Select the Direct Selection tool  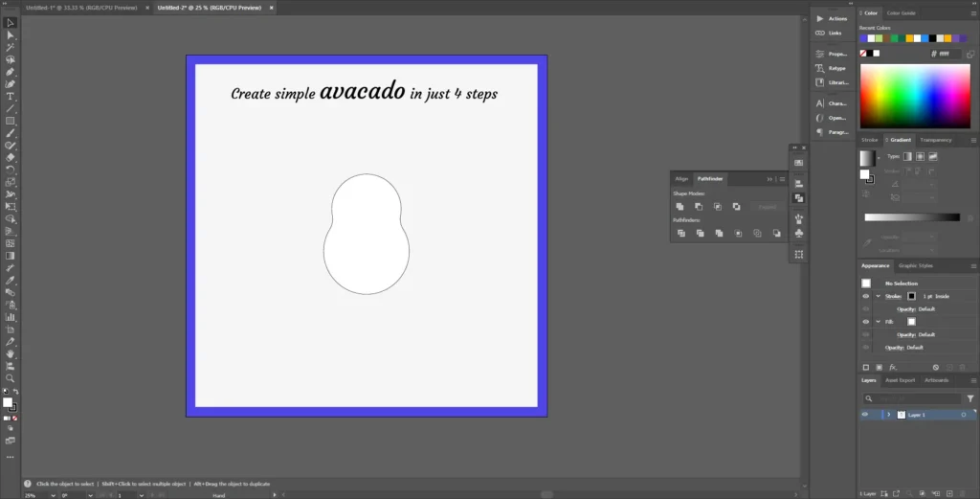[10, 35]
